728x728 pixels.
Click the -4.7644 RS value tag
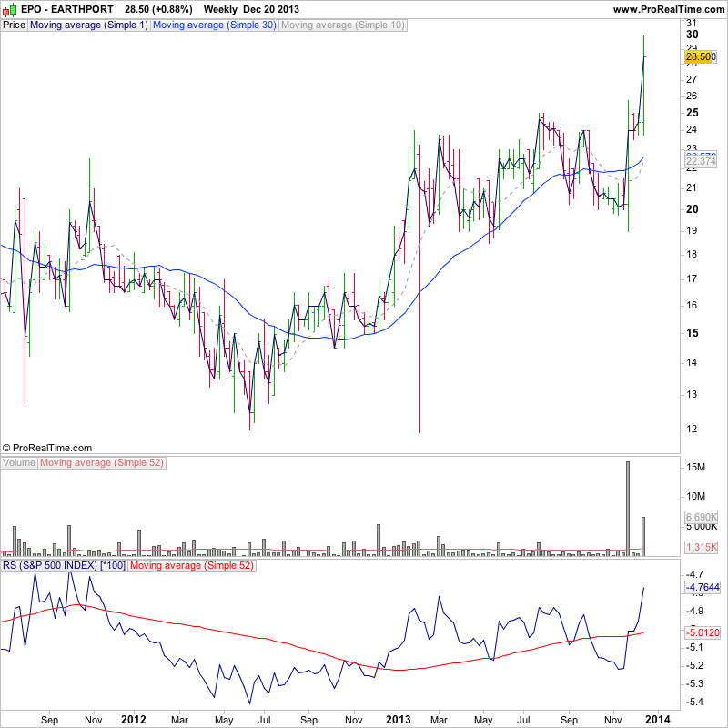[703, 587]
